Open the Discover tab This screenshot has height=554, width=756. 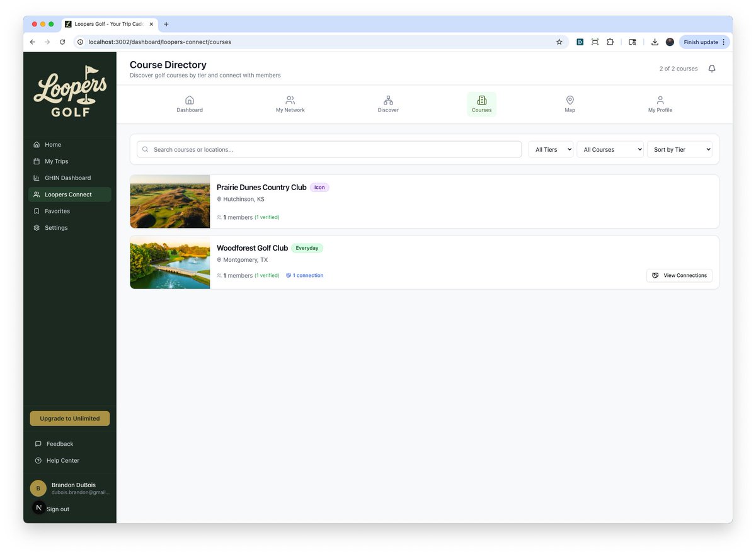[388, 105]
